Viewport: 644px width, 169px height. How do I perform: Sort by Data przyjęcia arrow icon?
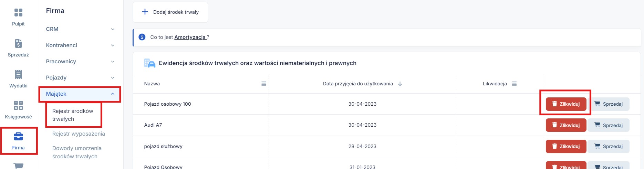[400, 84]
